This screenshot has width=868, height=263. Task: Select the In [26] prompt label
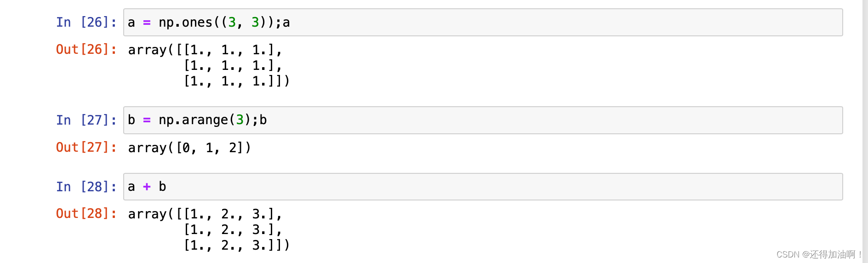86,23
